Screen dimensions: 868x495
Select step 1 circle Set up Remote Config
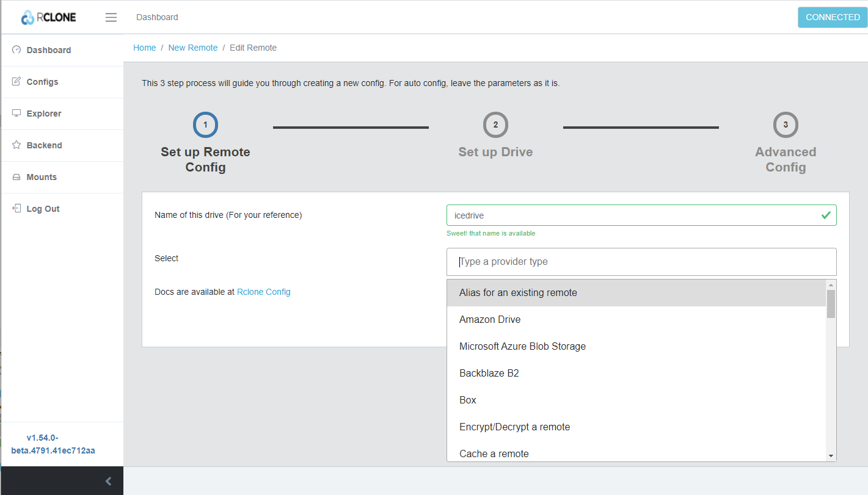[205, 125]
